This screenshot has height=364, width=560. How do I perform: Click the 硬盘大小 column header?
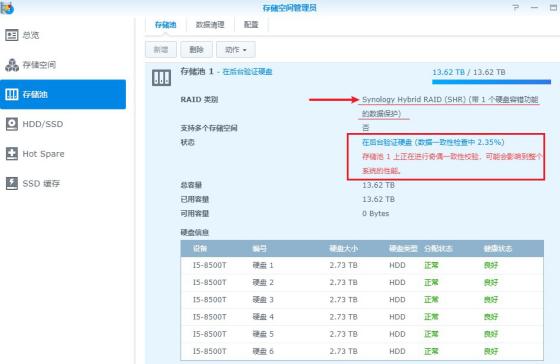[343, 248]
